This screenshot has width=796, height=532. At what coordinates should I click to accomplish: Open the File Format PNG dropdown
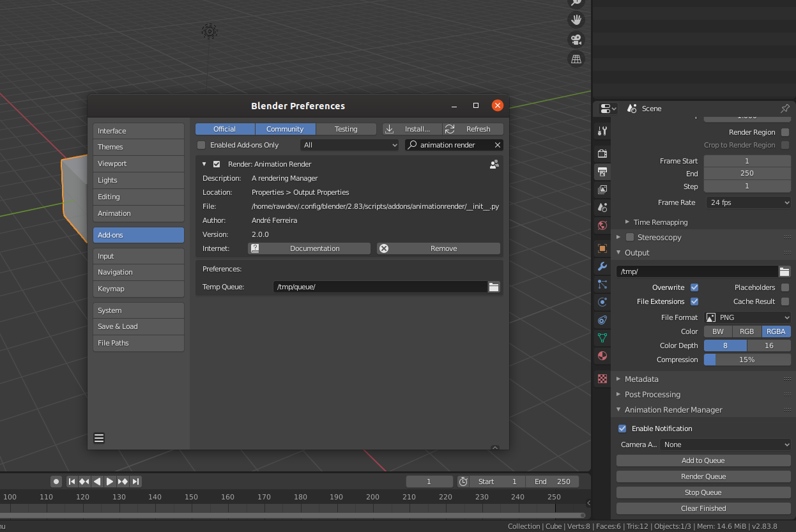coord(747,317)
